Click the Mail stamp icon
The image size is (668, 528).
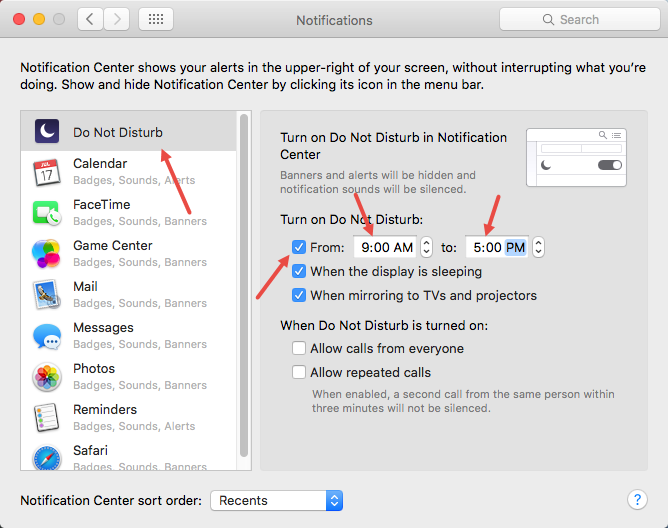click(47, 294)
